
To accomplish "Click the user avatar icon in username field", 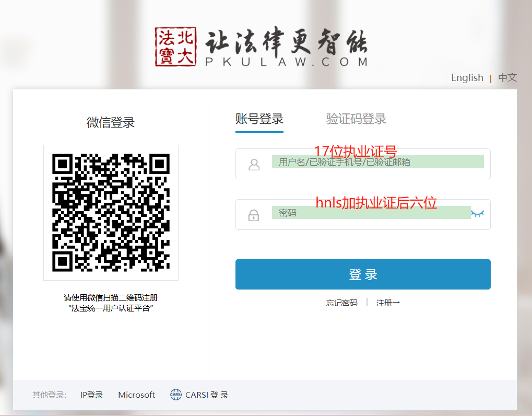I will point(254,165).
